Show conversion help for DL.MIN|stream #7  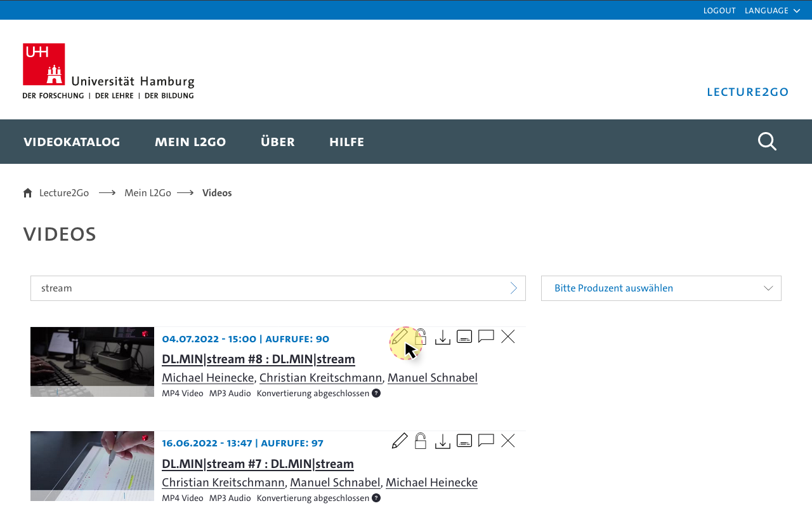coord(376,498)
